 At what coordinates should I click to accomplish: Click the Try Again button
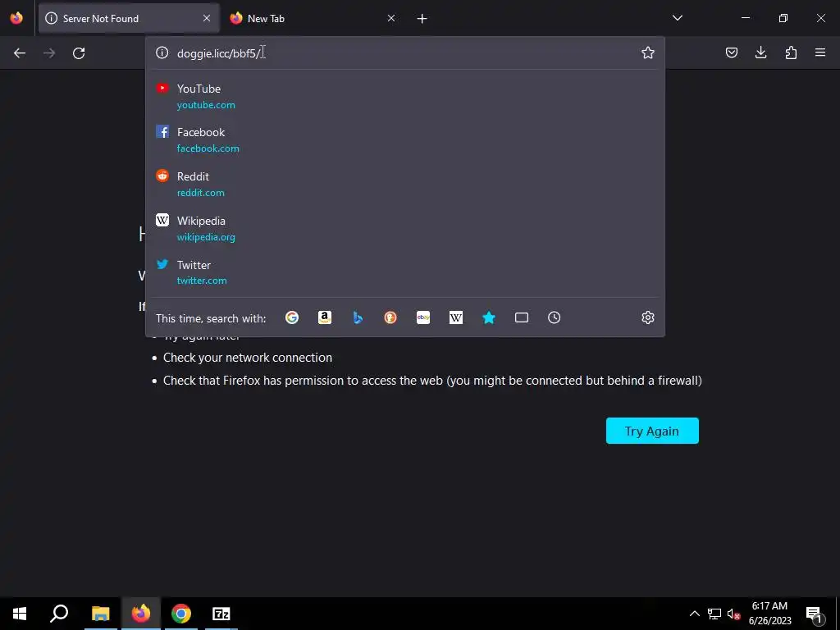(x=652, y=431)
